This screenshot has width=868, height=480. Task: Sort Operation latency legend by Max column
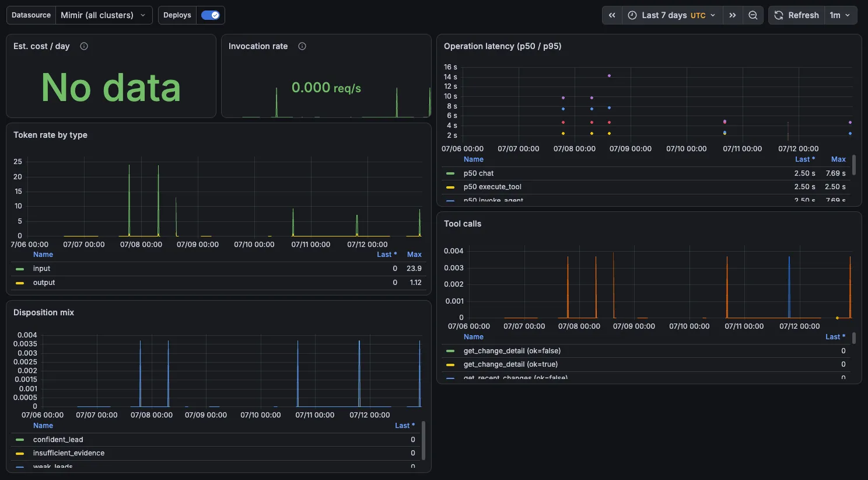point(838,159)
